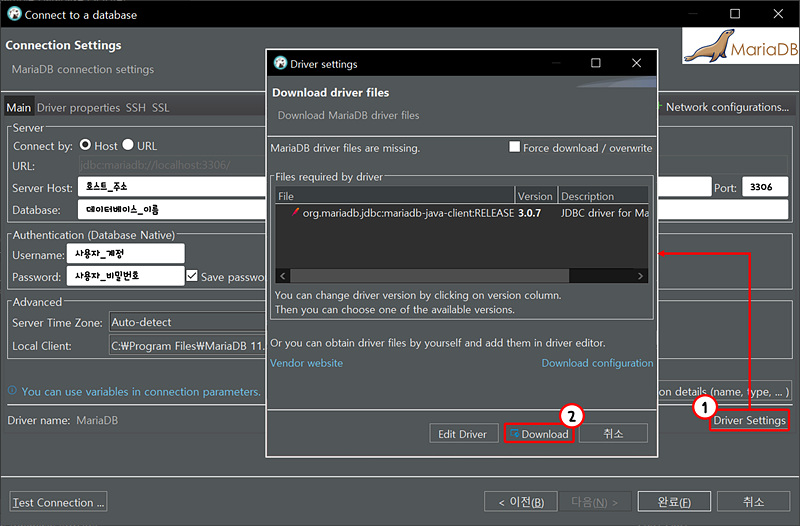Open the SSL tab
This screenshot has width=800, height=526.
160,108
